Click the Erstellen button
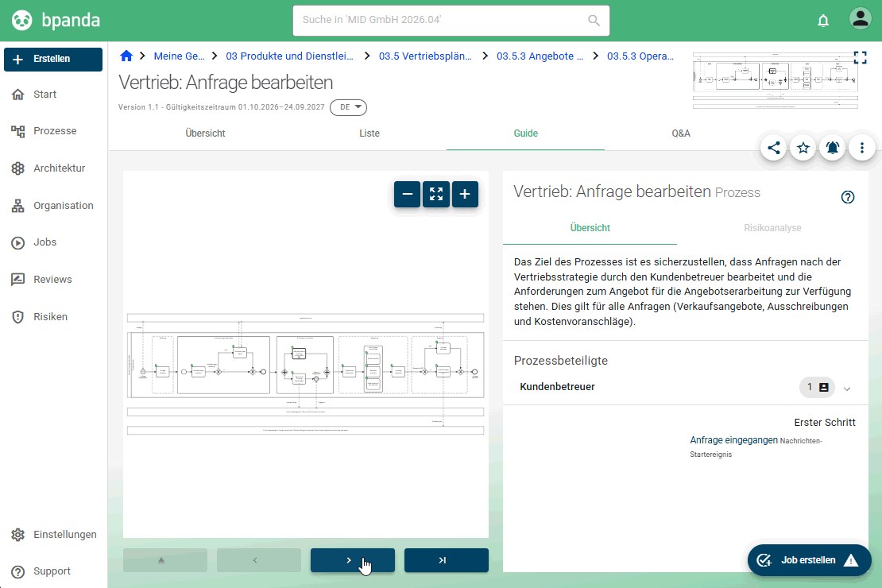Image resolution: width=882 pixels, height=588 pixels. (x=53, y=59)
